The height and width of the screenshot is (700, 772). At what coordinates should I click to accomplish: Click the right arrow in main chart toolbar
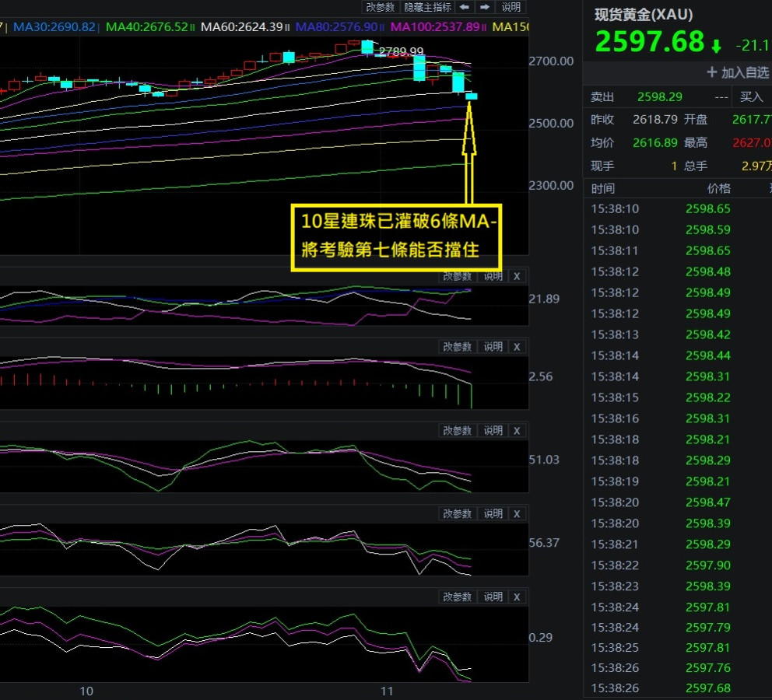point(484,7)
